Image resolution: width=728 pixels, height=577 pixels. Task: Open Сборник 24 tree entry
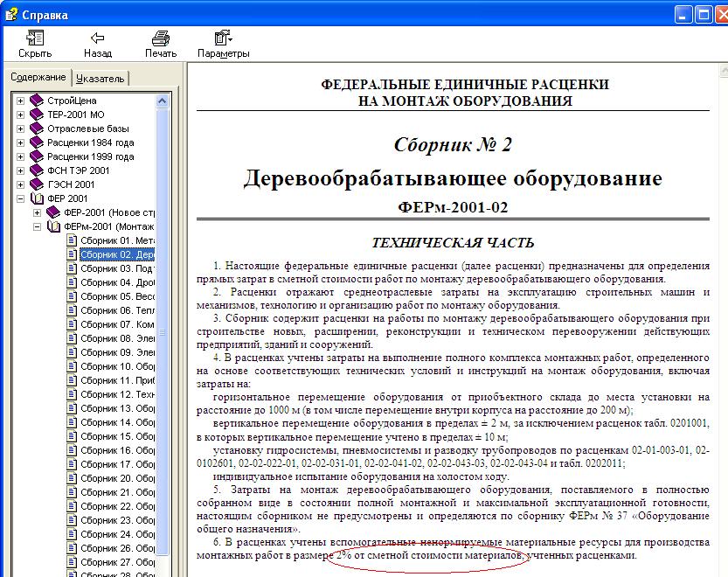pos(117,534)
